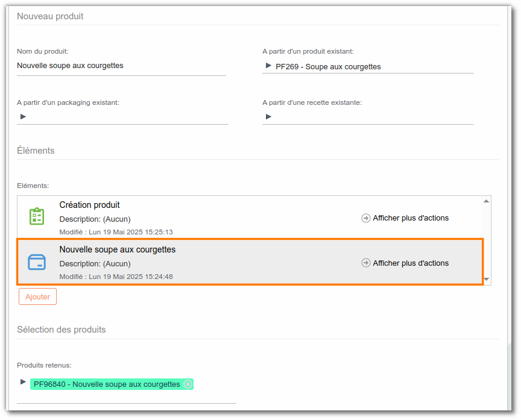521x420 pixels.
Task: Remove PF96840 tag with its X icon
Action: tap(188, 384)
